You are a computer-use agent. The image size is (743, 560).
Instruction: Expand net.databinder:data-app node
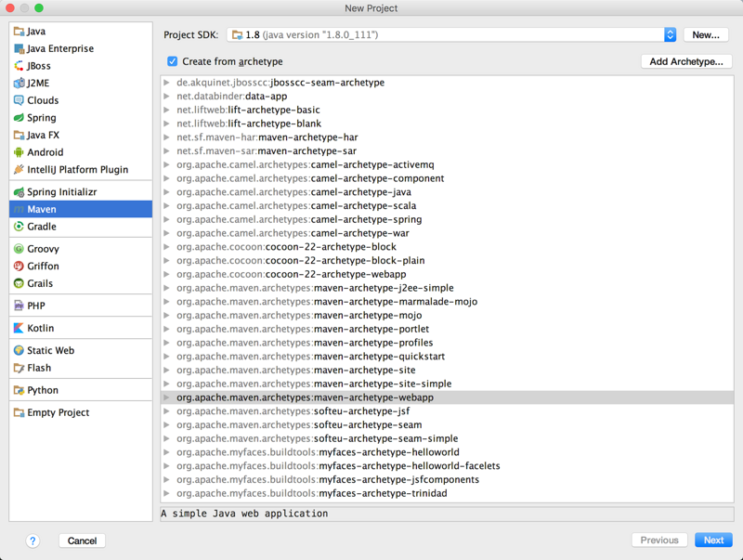click(x=167, y=97)
